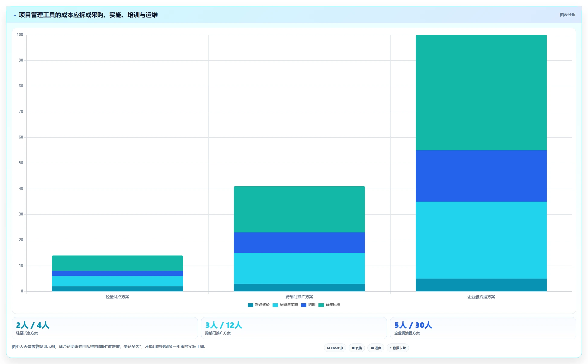Image resolution: width=588 pixels, height=364 pixels.
Task: Open the 2人 / 4人 轻量试点方案 card
Action: coord(105,328)
